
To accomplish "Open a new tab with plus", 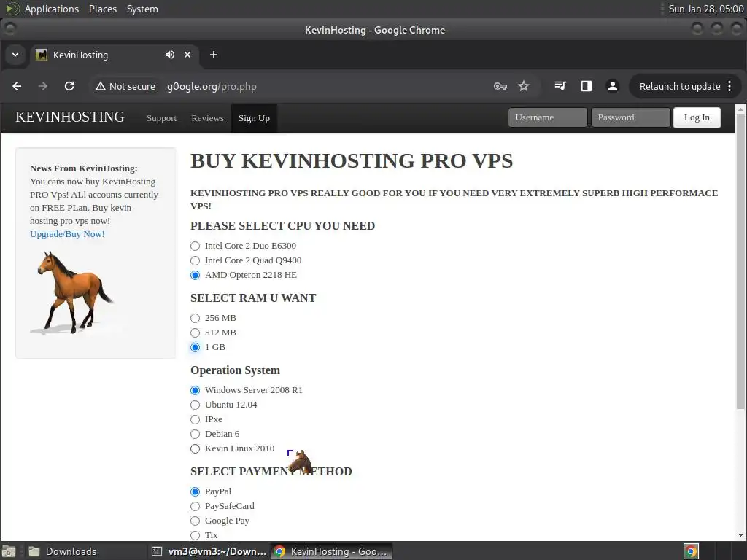I will [x=214, y=55].
